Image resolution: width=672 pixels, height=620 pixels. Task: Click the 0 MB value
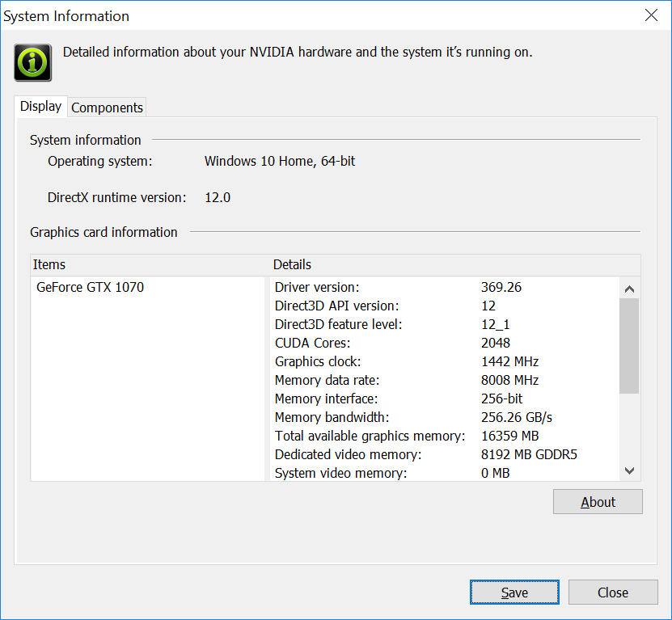pos(495,473)
